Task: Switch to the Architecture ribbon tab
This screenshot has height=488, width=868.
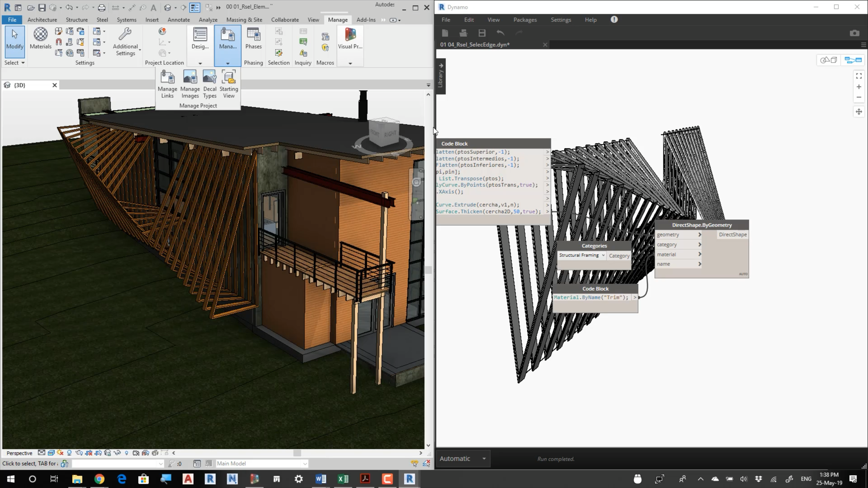Action: point(42,20)
